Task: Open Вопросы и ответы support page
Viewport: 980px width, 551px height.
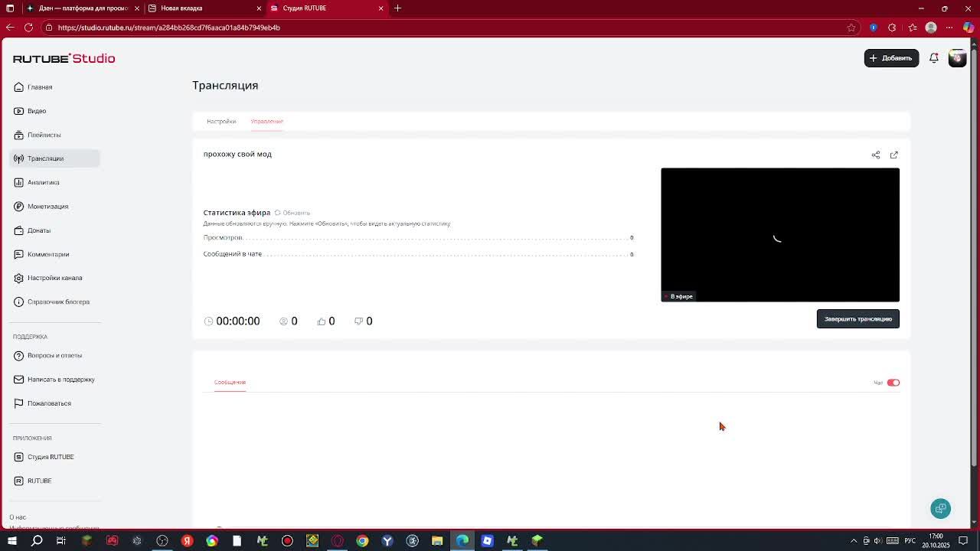Action: pyautogui.click(x=54, y=355)
